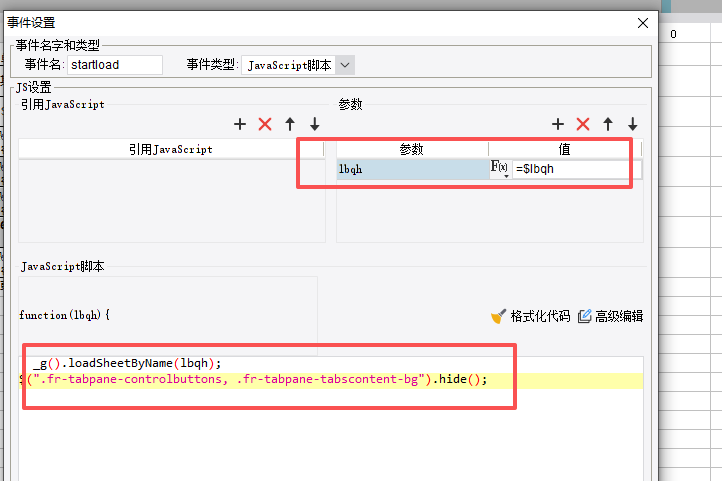Edit the =$lbqh value field

click(576, 169)
